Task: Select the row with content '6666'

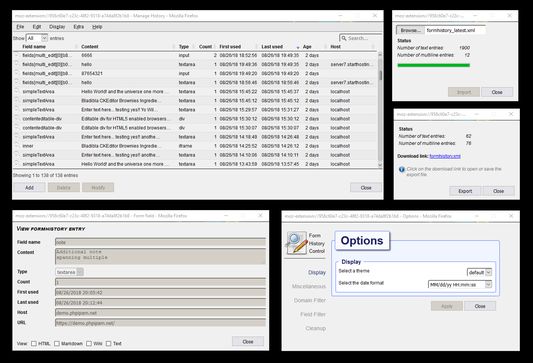Action: (195, 55)
